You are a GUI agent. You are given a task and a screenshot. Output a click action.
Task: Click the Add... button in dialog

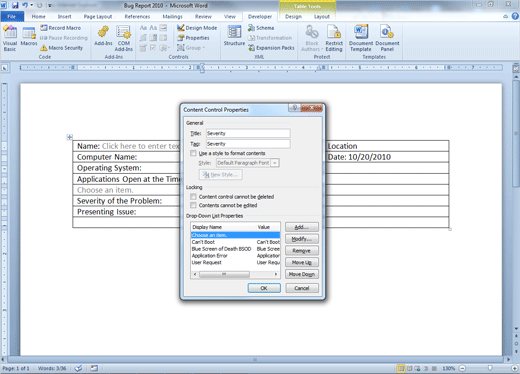click(302, 227)
